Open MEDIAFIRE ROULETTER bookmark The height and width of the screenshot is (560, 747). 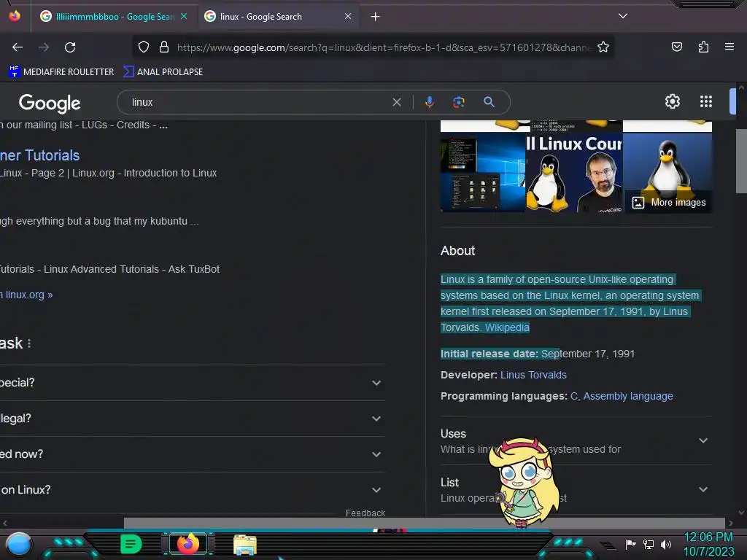click(x=61, y=72)
